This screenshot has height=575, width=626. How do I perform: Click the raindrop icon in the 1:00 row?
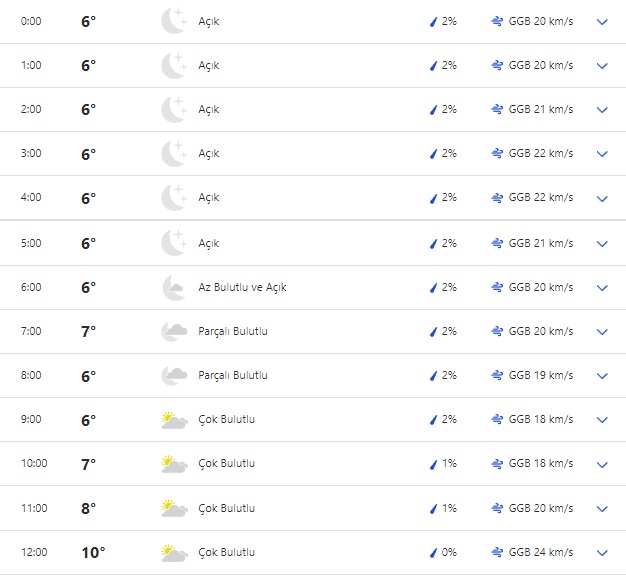(433, 66)
